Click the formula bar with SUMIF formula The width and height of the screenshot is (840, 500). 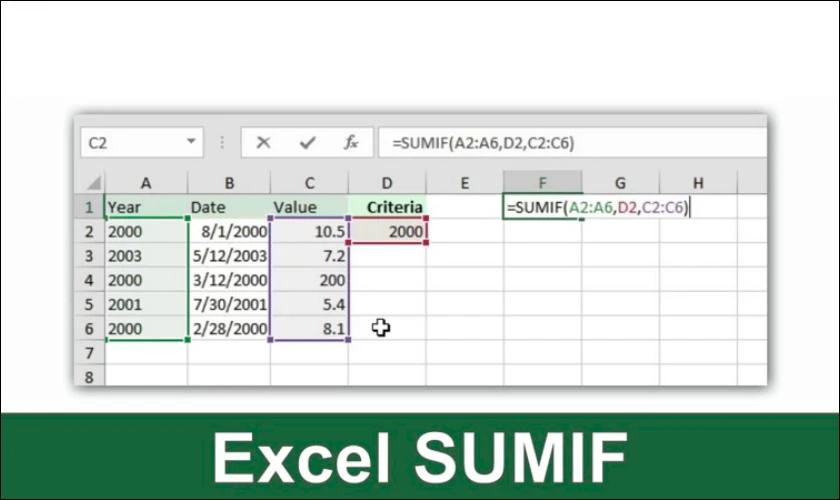(x=573, y=143)
